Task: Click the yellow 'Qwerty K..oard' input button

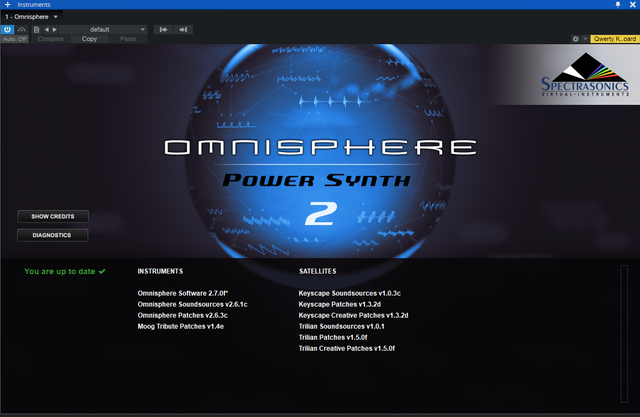Action: [x=615, y=39]
